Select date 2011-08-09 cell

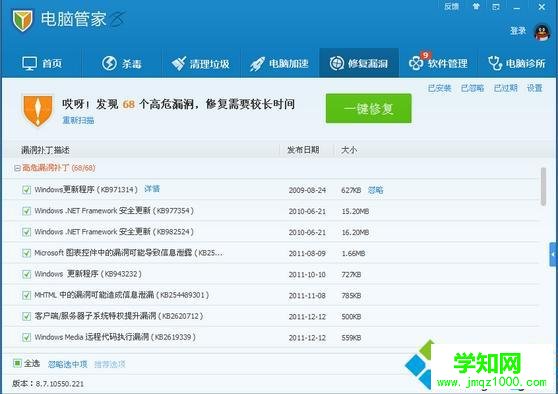[307, 253]
